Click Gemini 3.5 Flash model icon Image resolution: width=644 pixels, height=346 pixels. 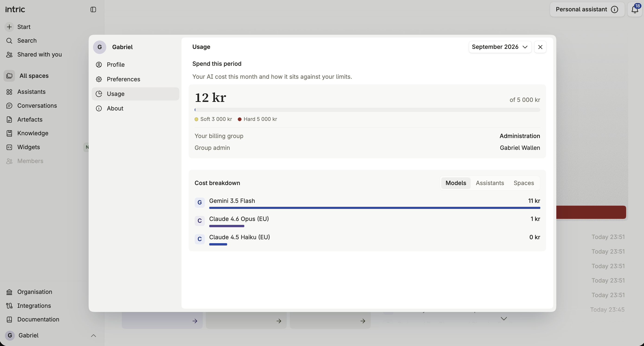(200, 202)
